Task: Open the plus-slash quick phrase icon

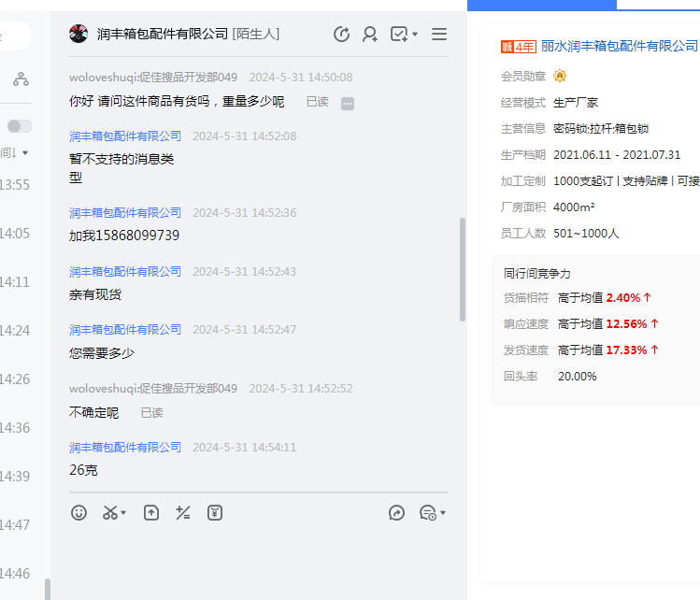Action: pos(183,512)
